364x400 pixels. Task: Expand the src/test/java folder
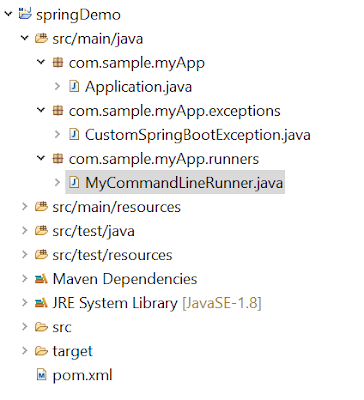(25, 231)
